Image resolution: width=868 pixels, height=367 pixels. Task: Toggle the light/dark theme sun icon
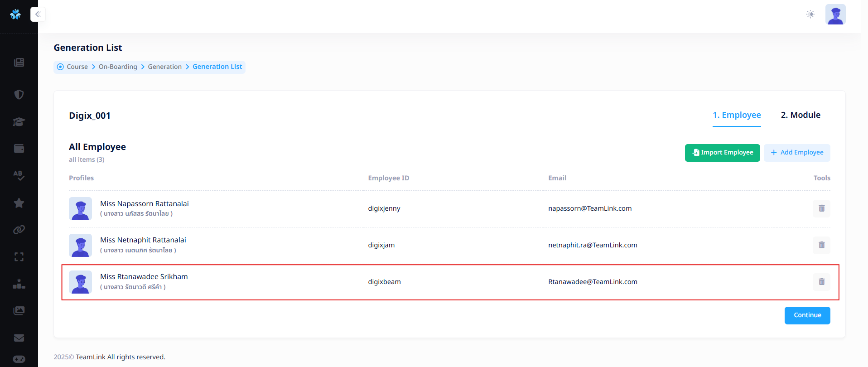click(810, 14)
